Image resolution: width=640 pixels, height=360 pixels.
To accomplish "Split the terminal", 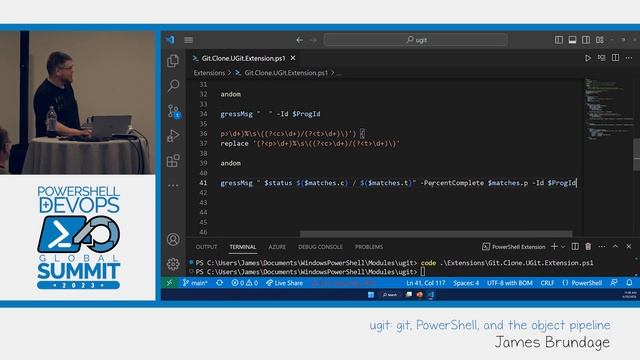I will point(575,247).
